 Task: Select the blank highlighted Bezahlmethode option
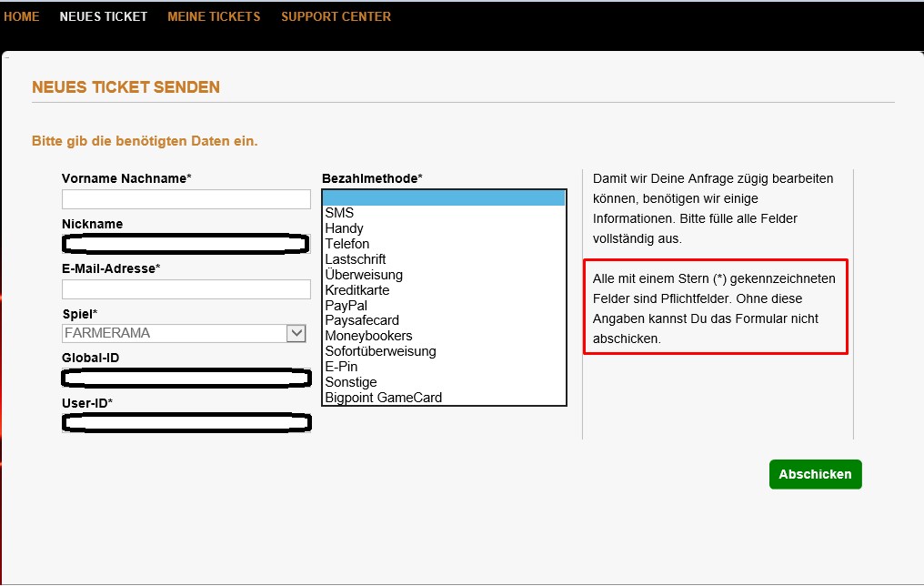(x=444, y=197)
